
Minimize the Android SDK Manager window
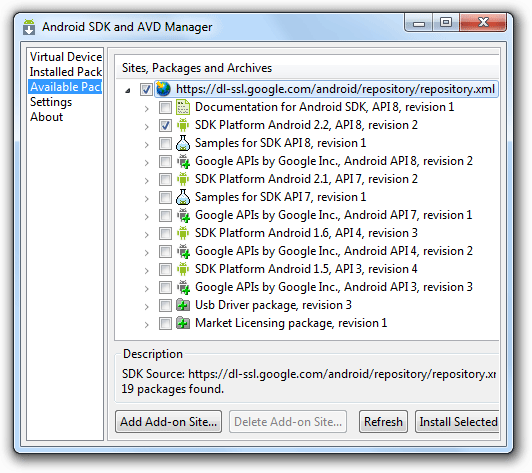click(x=419, y=22)
